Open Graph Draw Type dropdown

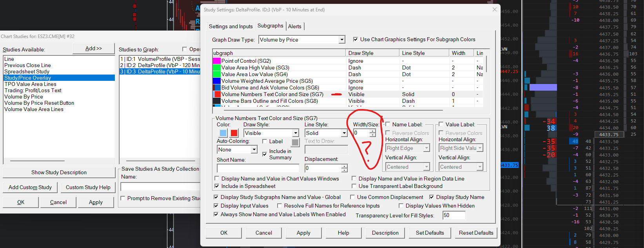click(x=342, y=40)
